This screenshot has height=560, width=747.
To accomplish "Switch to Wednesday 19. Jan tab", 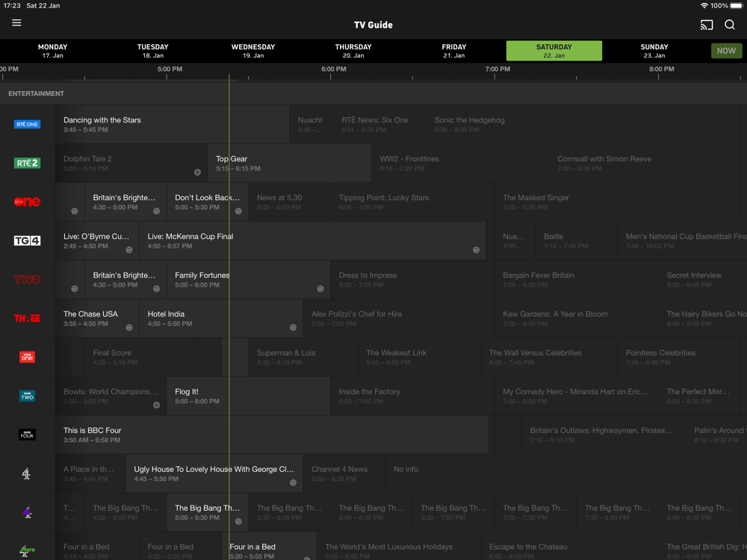I will pyautogui.click(x=253, y=51).
